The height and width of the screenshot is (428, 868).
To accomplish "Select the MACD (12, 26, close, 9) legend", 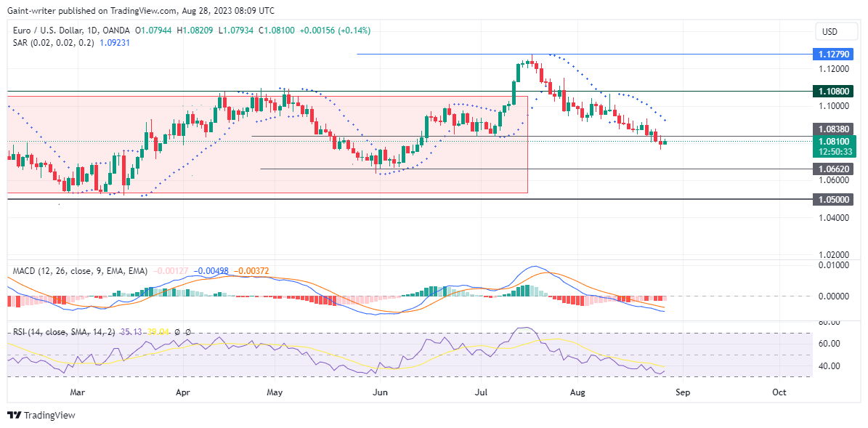I will (80, 271).
